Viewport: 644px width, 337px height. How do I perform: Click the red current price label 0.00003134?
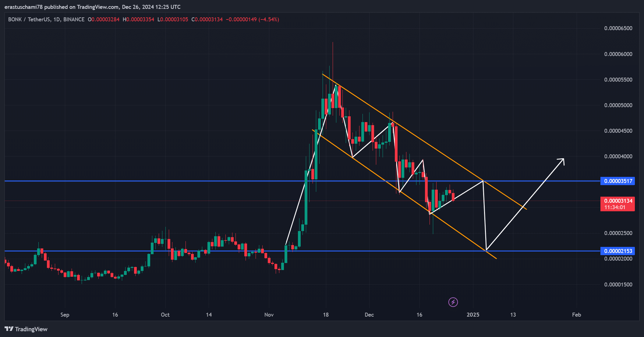[618, 201]
